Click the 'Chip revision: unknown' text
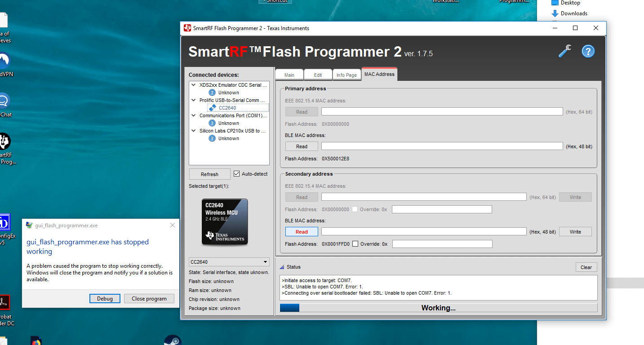Viewport: 644px width, 345px height. click(x=214, y=299)
